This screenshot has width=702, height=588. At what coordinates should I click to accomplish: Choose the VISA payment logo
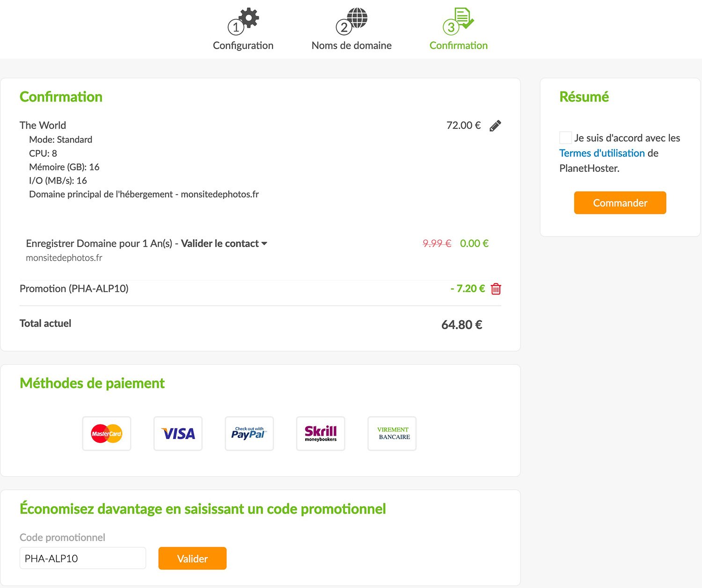[x=178, y=434]
